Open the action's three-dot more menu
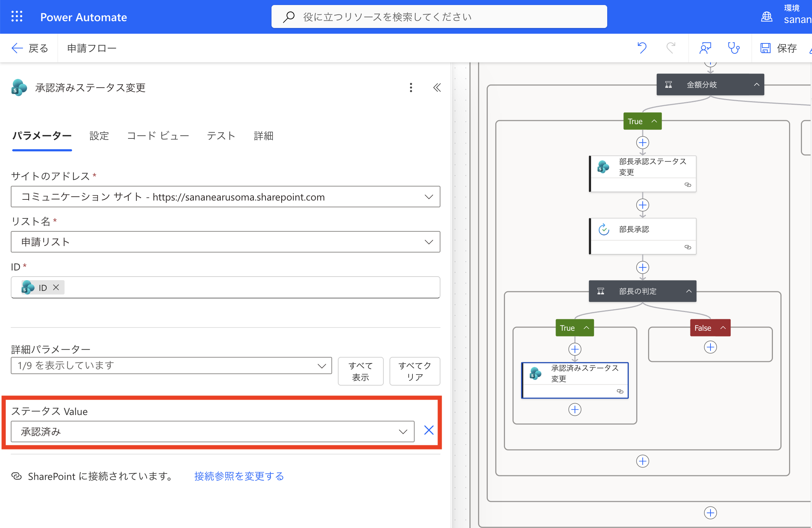The width and height of the screenshot is (812, 528). click(411, 88)
